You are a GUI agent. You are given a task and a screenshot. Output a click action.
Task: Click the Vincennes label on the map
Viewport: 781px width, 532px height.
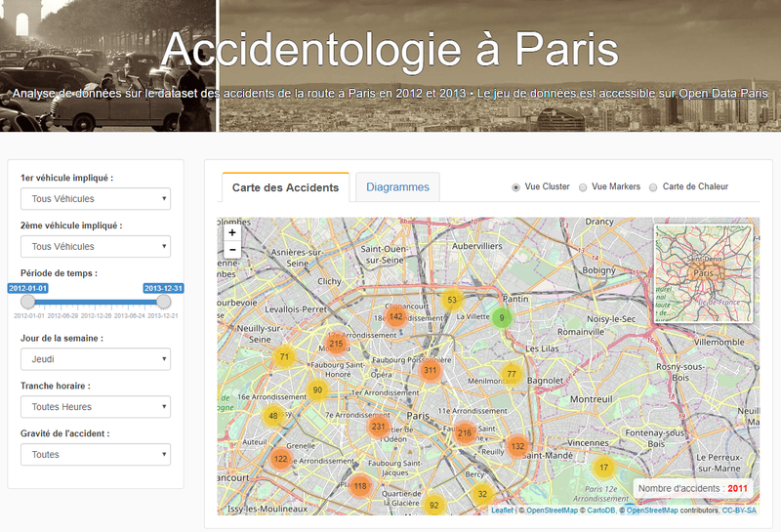click(x=588, y=442)
